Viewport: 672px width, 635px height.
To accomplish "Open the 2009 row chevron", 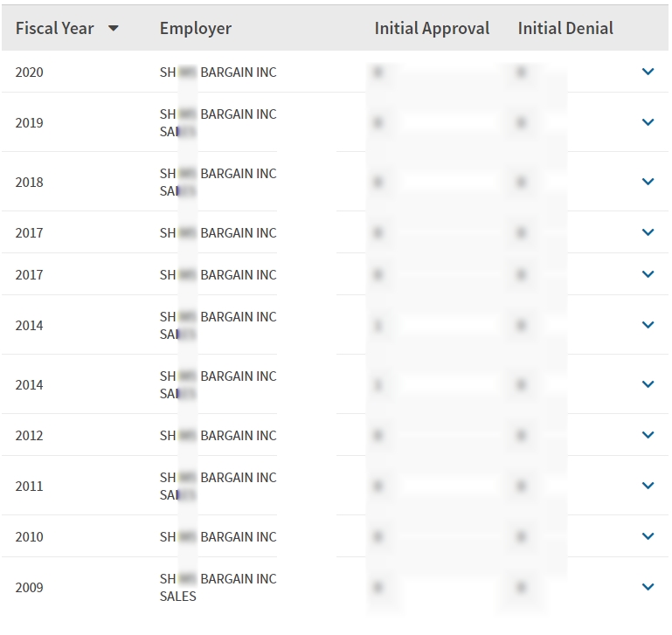I will (648, 587).
